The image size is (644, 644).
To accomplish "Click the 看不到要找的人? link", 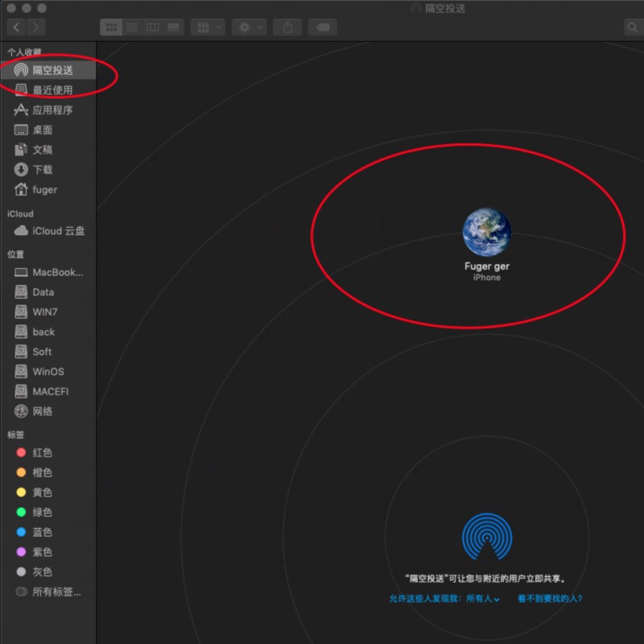I will [x=550, y=598].
